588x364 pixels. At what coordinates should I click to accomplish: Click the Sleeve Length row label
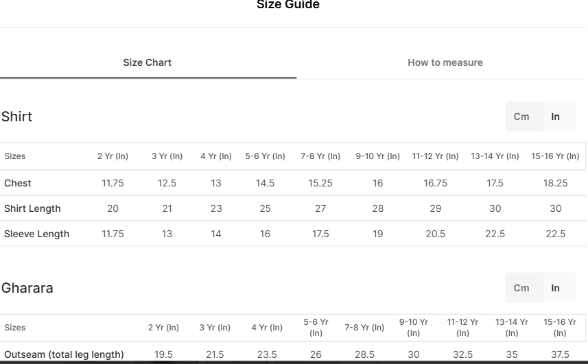pyautogui.click(x=37, y=234)
